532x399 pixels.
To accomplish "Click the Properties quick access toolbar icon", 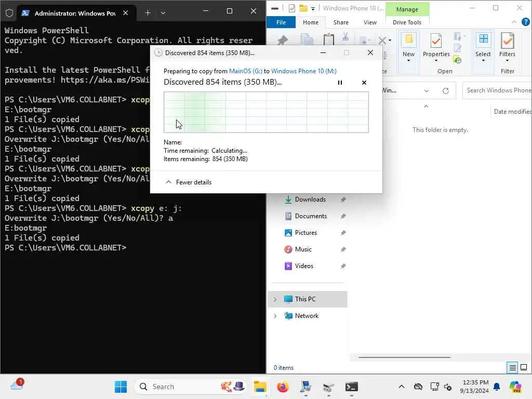I will click(x=291, y=8).
